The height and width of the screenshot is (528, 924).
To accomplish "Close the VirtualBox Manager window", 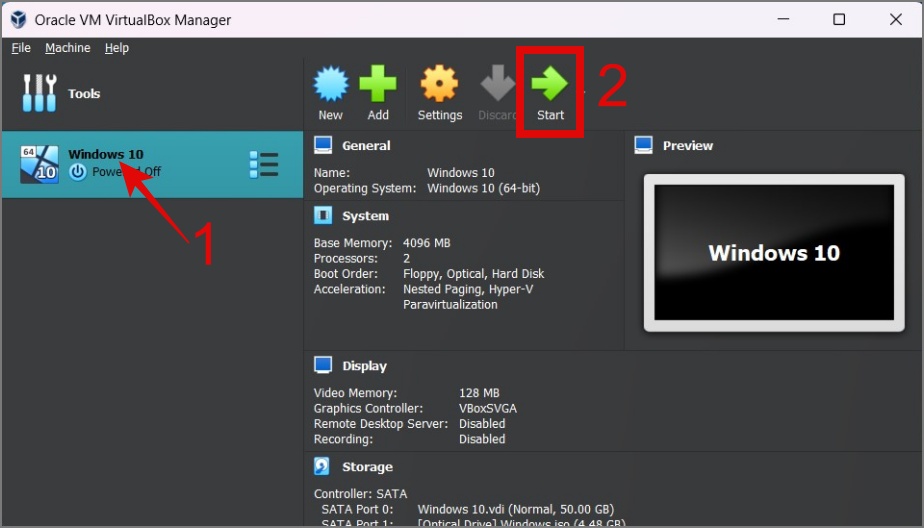I will [896, 19].
